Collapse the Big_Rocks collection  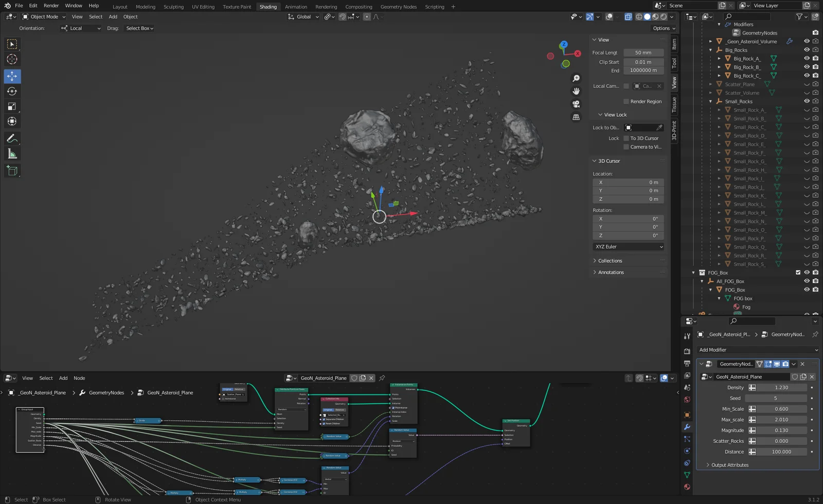coord(710,50)
